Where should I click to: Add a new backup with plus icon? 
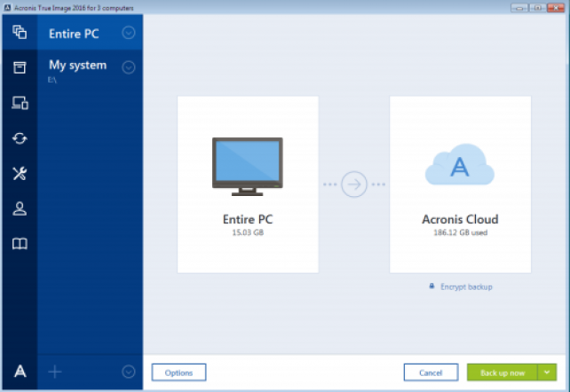coord(55,372)
